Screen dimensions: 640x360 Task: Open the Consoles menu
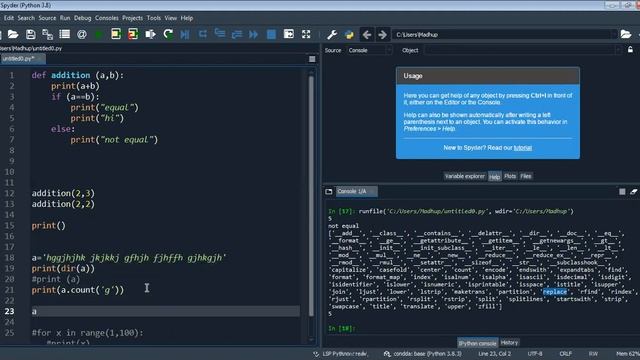click(x=107, y=18)
